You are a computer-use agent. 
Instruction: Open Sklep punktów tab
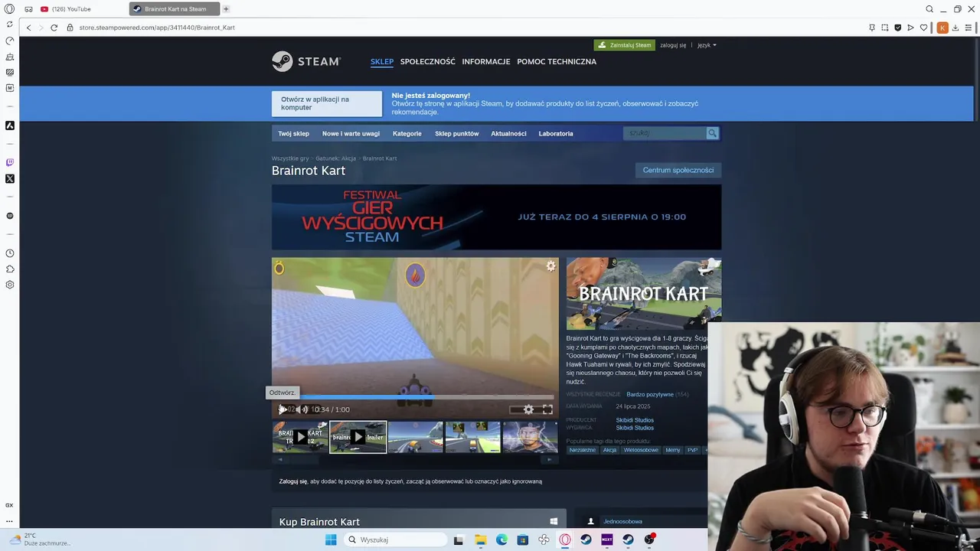(457, 133)
